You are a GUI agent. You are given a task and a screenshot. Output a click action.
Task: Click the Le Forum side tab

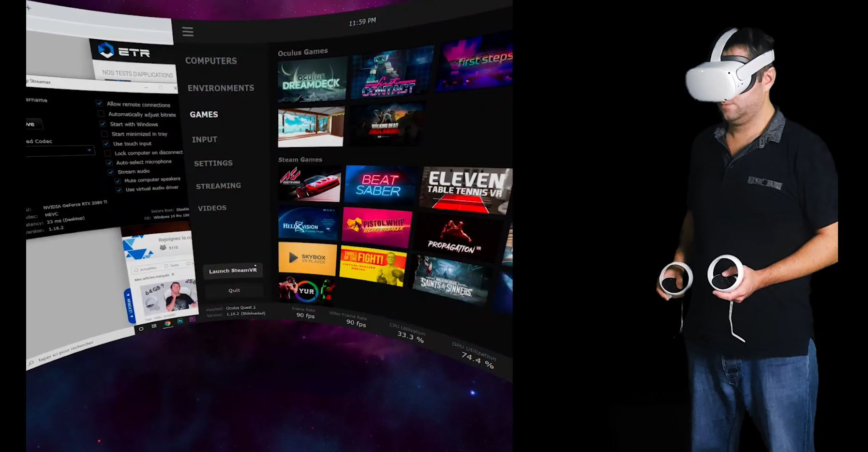129,306
